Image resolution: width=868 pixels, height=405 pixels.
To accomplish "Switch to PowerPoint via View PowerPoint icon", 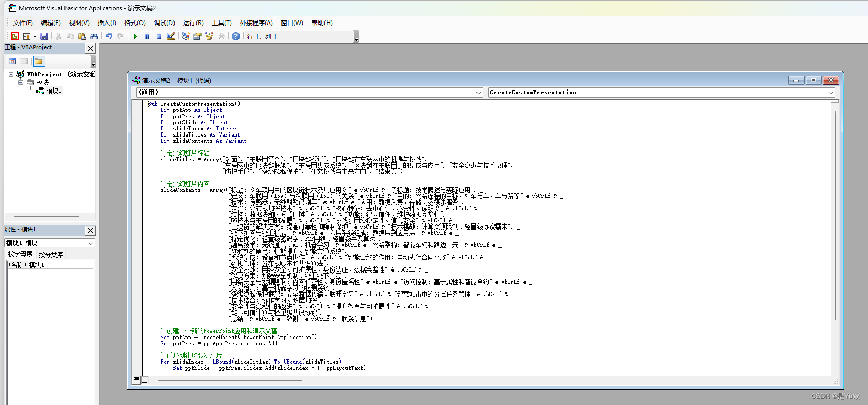I will pyautogui.click(x=15, y=36).
